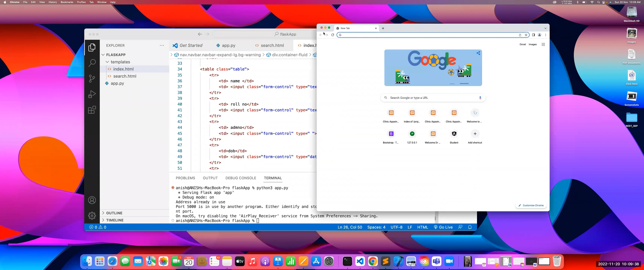
Task: Click the Search Google or type a URL box
Action: point(433,98)
